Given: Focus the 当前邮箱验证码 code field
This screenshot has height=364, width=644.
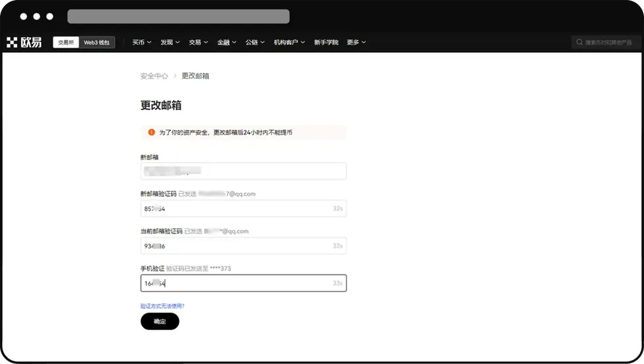Looking at the screenshot, I should [x=243, y=246].
